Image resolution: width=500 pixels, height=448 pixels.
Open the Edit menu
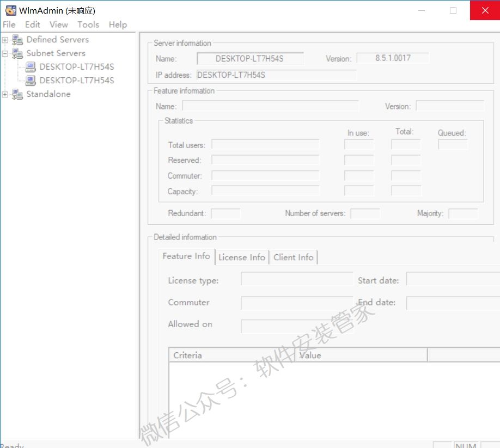33,24
